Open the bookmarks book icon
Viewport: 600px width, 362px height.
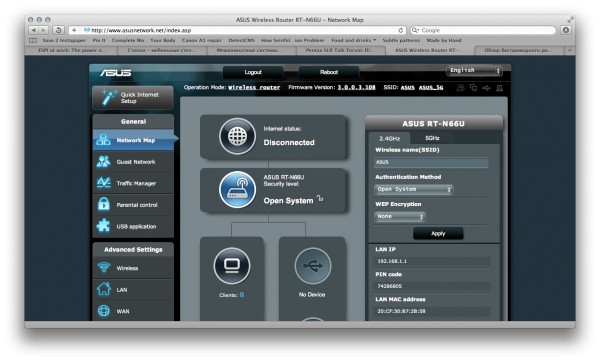[33, 40]
